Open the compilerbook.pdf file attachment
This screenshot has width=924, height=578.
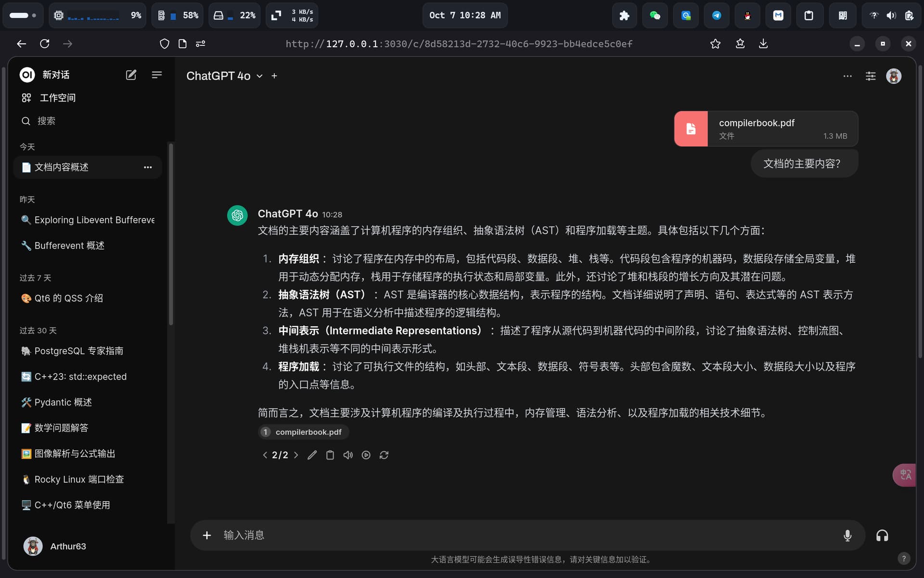[766, 129]
